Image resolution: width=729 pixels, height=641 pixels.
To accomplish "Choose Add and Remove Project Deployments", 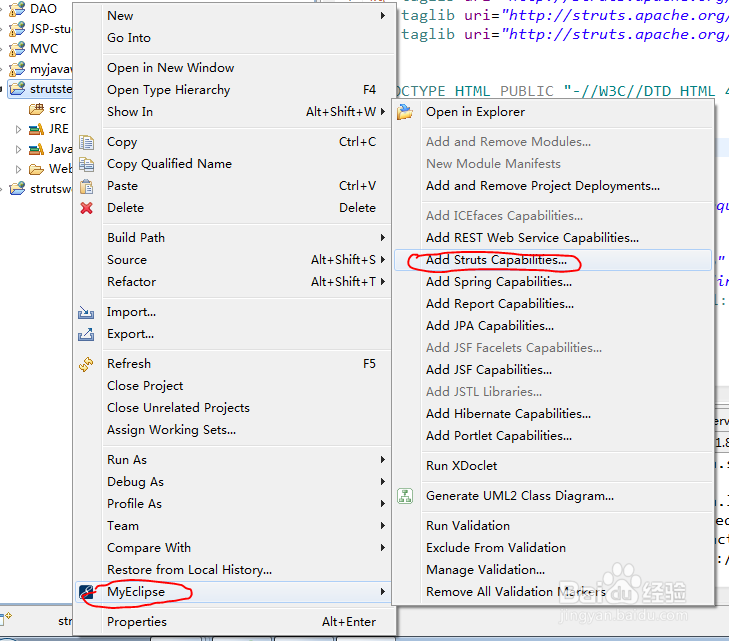I will (x=553, y=186).
